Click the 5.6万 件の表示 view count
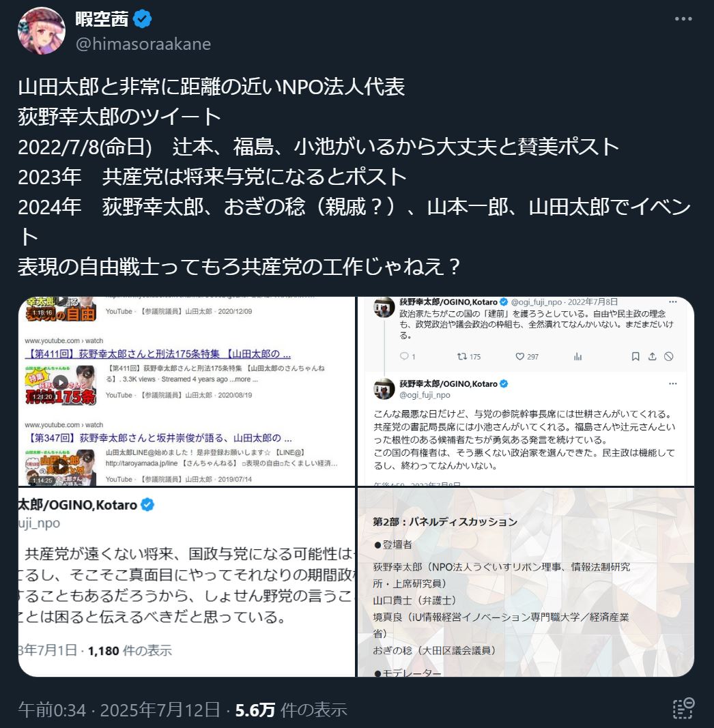Image resolution: width=714 pixels, height=728 pixels. [291, 710]
